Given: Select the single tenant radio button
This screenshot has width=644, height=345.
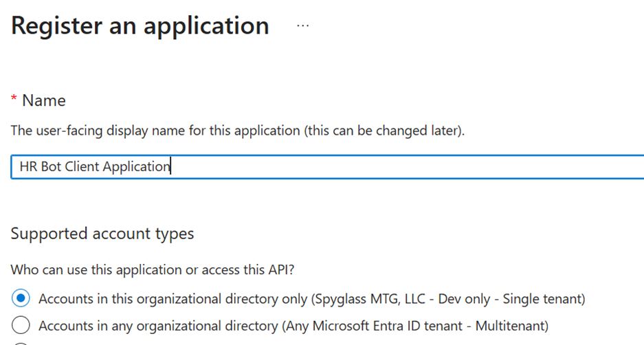Looking at the screenshot, I should click(21, 299).
